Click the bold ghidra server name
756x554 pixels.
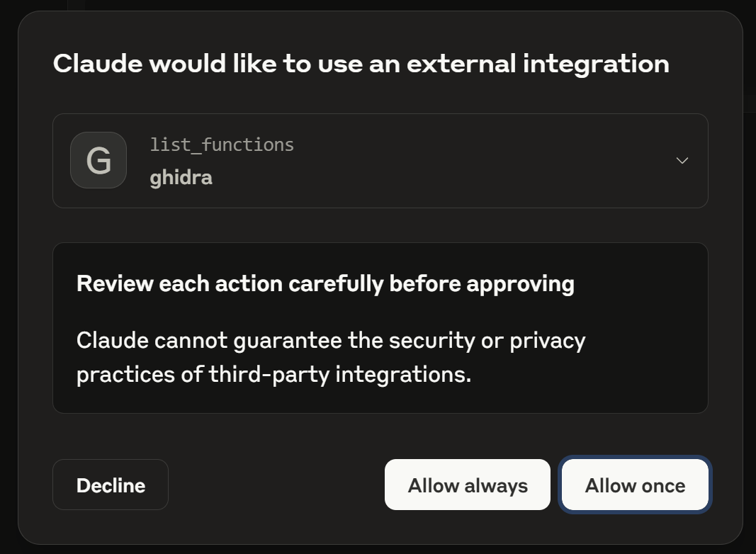coord(181,177)
